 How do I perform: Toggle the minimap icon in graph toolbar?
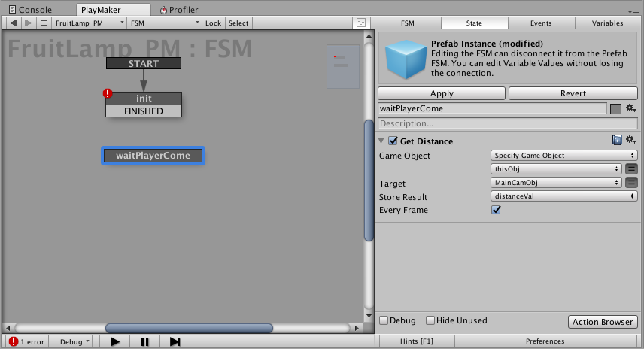[361, 23]
